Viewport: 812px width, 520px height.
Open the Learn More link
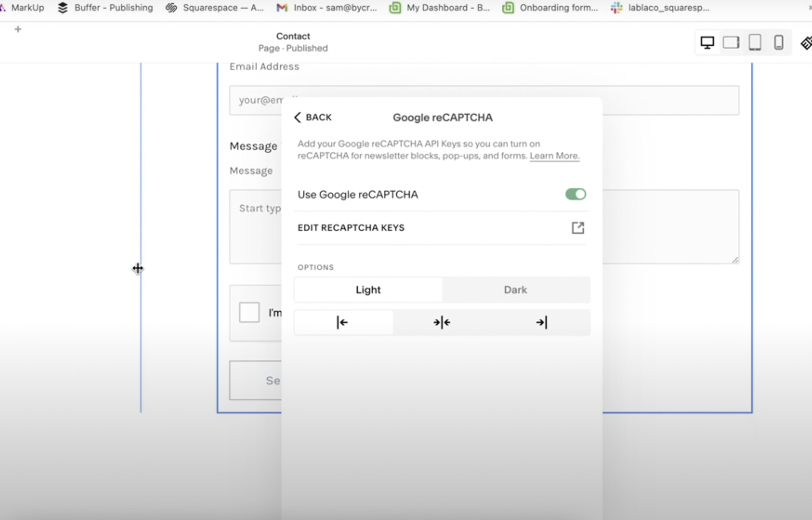point(554,155)
